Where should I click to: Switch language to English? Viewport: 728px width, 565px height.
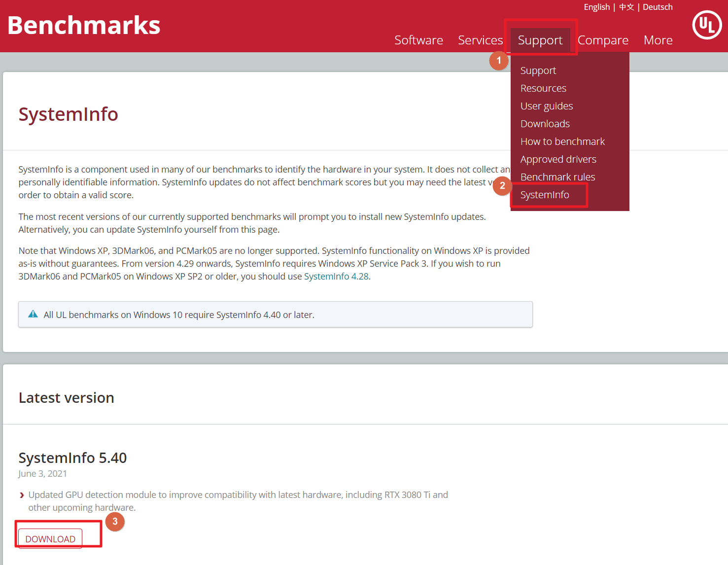point(596,7)
